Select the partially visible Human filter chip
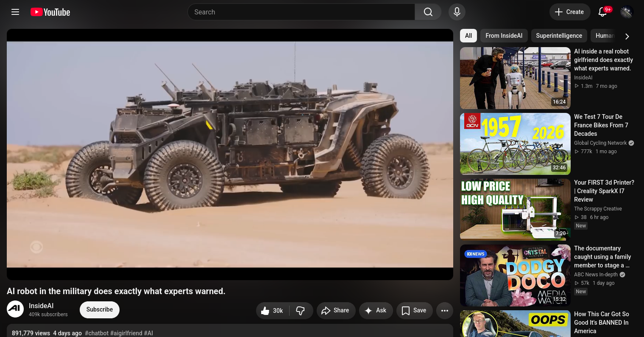The height and width of the screenshot is (337, 644). [605, 36]
